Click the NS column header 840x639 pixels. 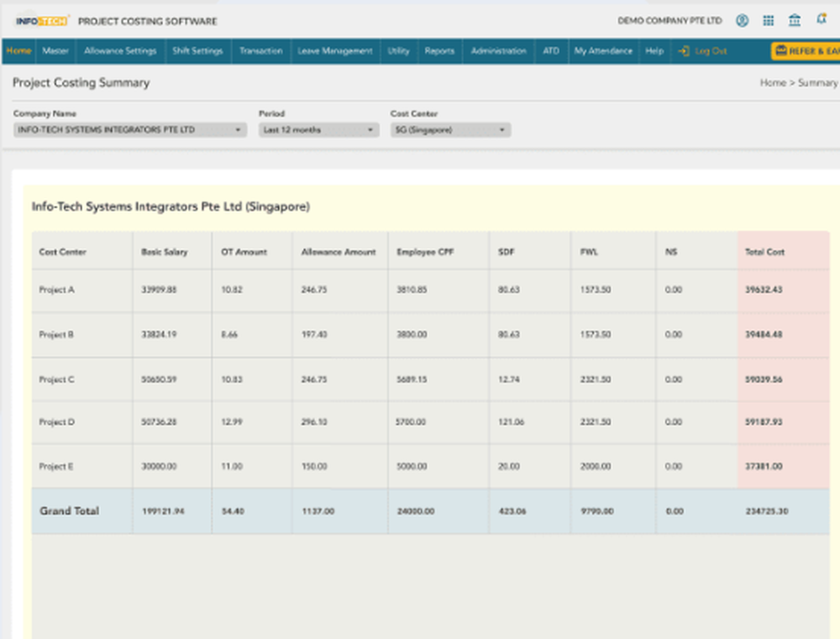tap(670, 252)
